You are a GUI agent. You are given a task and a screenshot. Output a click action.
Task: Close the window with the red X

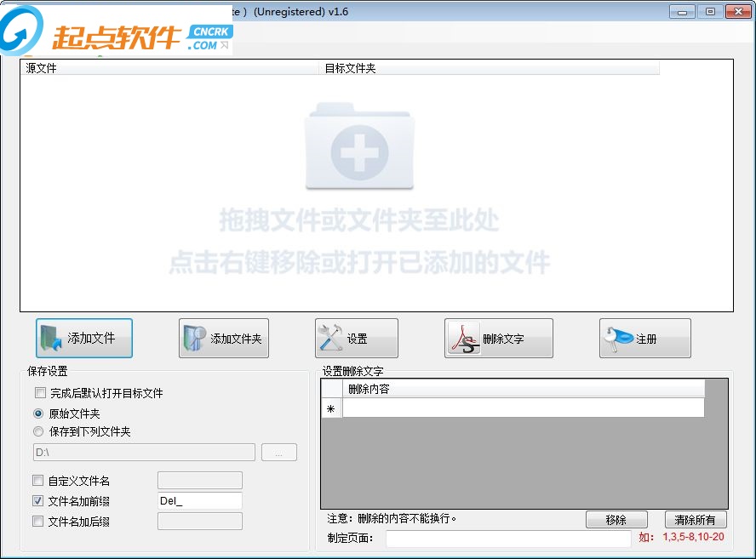tap(738, 12)
